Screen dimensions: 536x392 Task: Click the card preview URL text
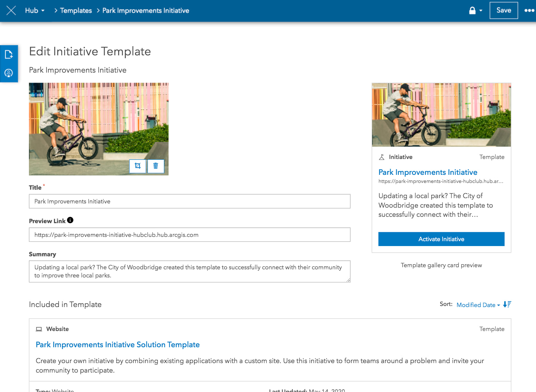point(441,181)
